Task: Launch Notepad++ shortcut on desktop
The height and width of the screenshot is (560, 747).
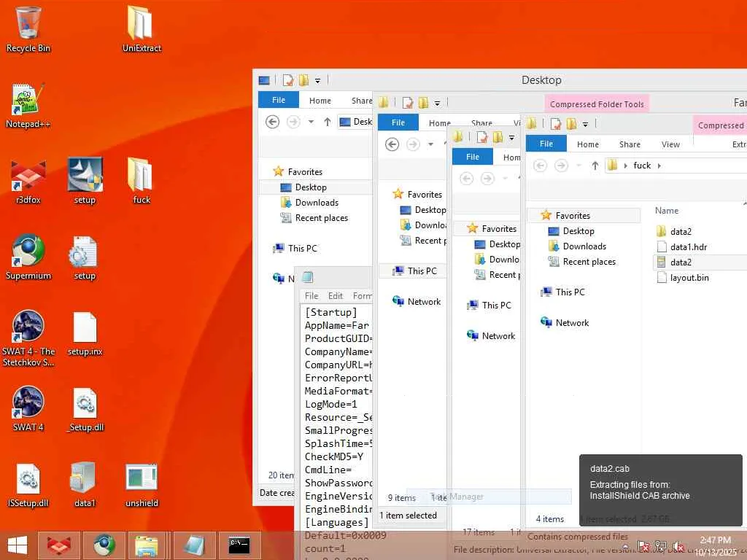Action: coord(28,106)
